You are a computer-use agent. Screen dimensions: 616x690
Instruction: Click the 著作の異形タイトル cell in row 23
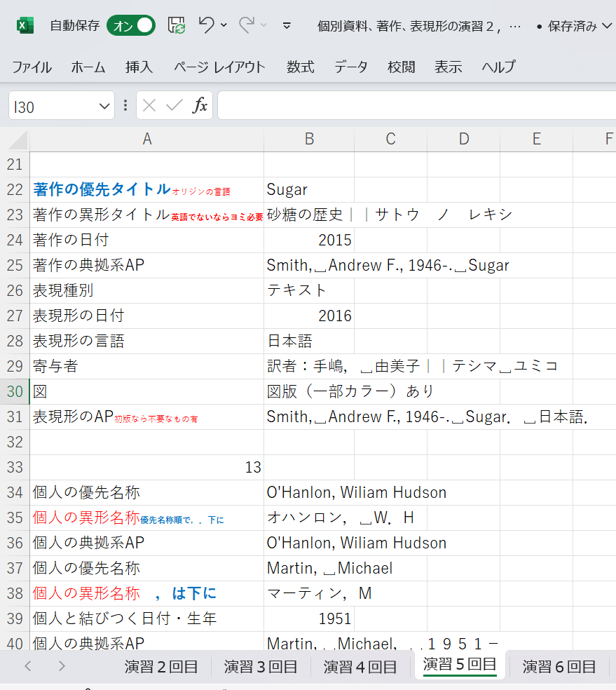pyautogui.click(x=147, y=215)
